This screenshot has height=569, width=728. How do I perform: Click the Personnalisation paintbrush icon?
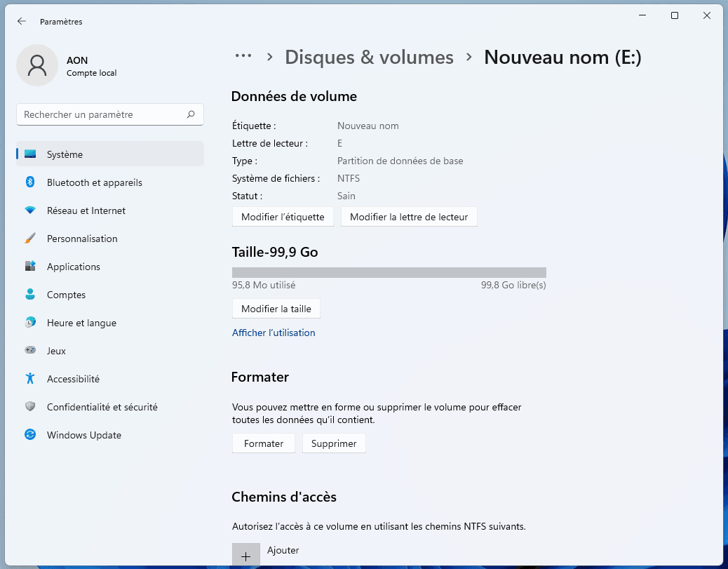[x=30, y=239]
